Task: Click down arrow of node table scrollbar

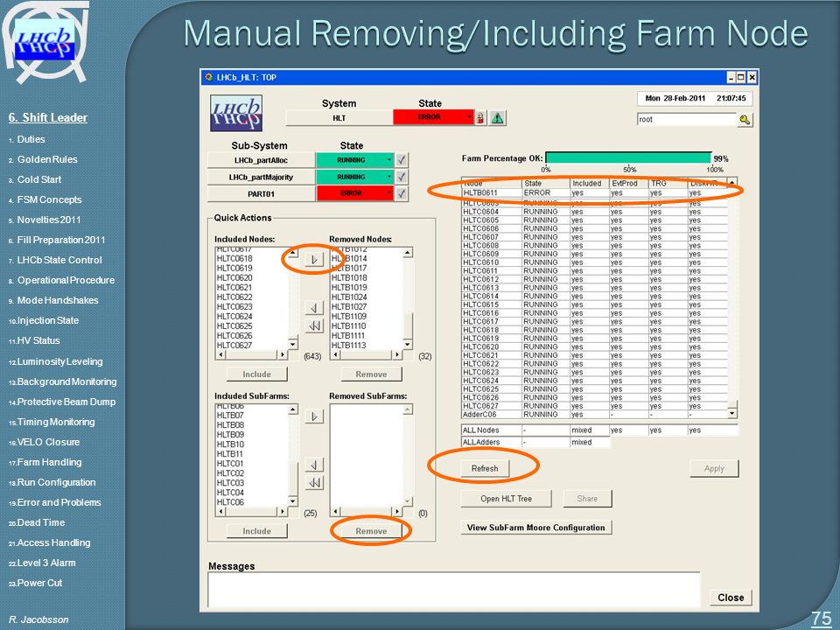Action: pyautogui.click(x=732, y=414)
